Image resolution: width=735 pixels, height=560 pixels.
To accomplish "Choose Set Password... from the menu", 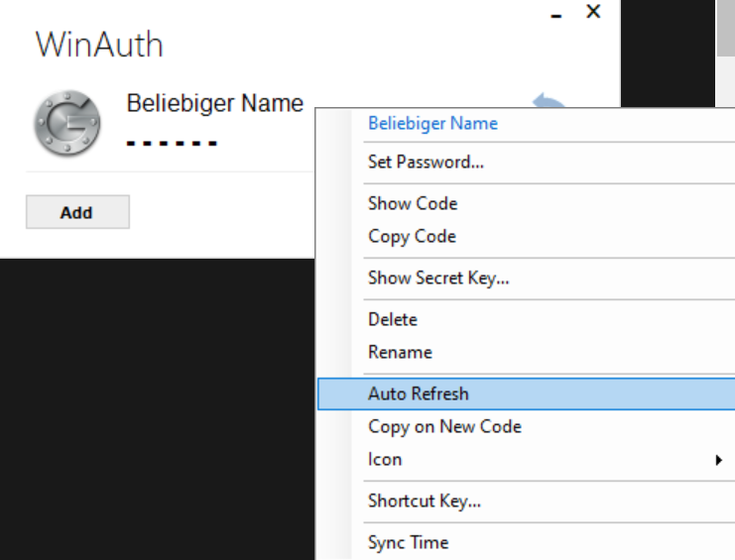I will pyautogui.click(x=426, y=162).
